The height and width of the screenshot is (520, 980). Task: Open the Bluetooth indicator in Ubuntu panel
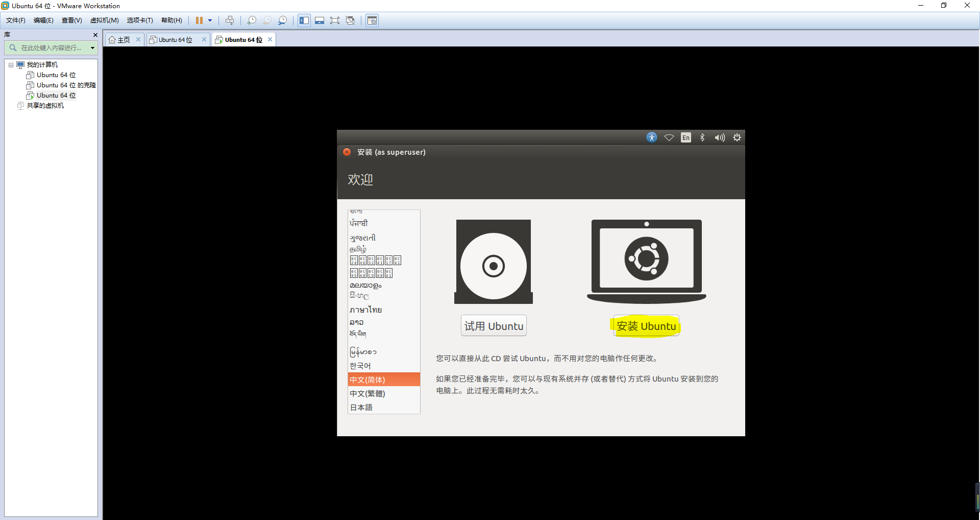tap(702, 137)
